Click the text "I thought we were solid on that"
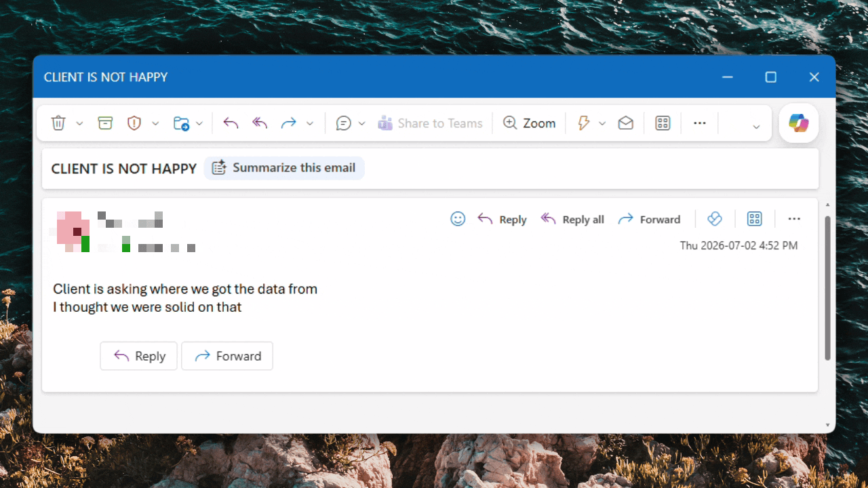This screenshot has width=868, height=488. point(147,307)
